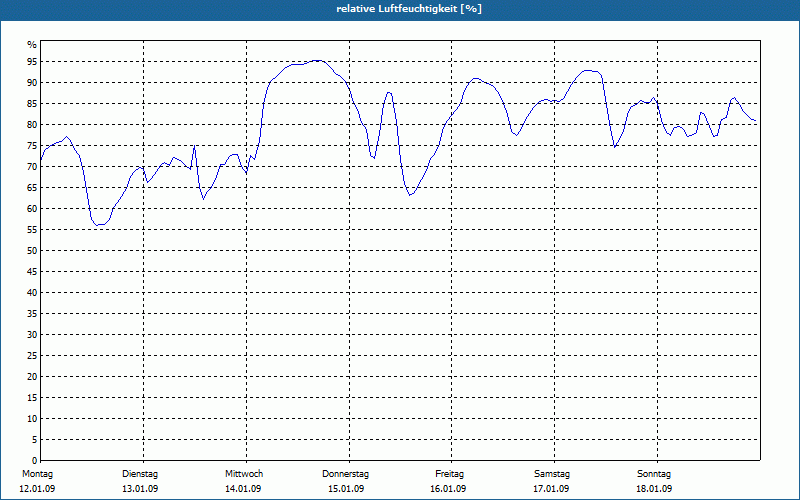Click the y-axis value '35'
Screen dimensions: 800x500
click(x=32, y=314)
